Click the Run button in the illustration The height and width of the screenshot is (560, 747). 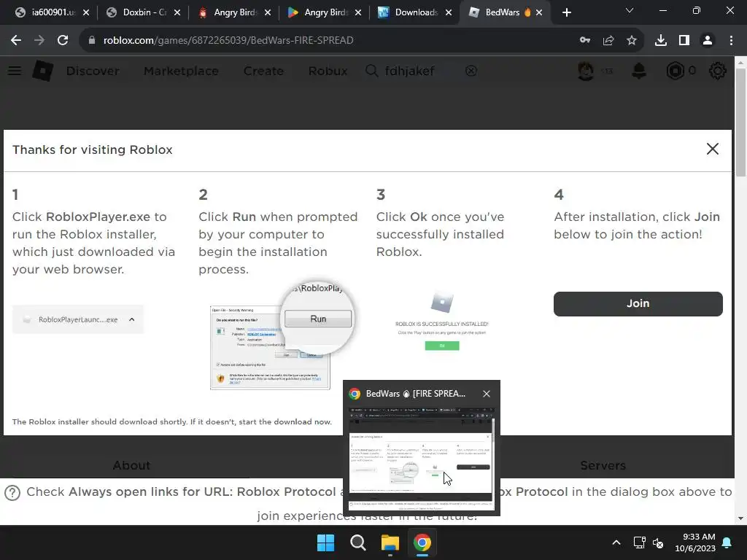point(318,319)
